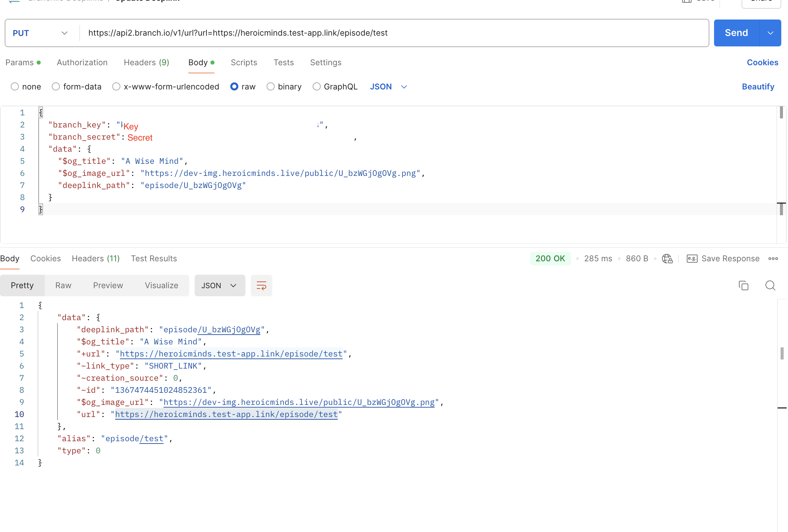Viewport: 788px width, 532px height.
Task: Copy the response body with copy icon
Action: [743, 286]
